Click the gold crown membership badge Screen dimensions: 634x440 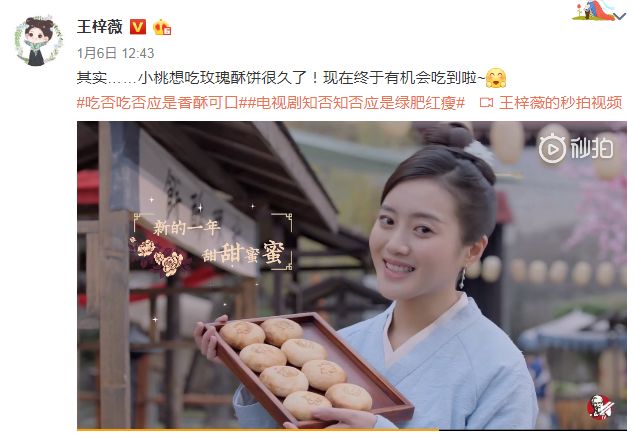tap(162, 28)
